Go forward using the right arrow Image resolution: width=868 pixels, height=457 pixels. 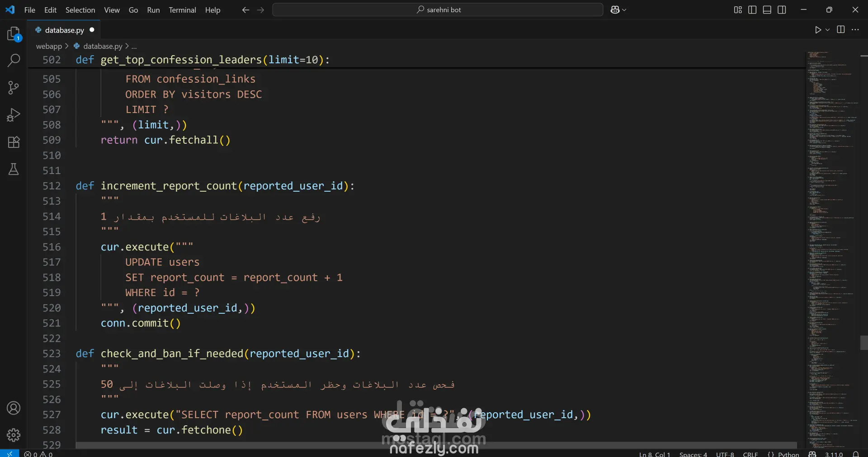(260, 9)
